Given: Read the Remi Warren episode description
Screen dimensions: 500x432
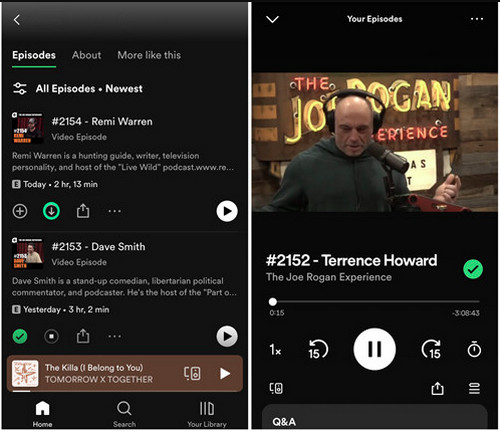Looking at the screenshot, I should click(x=123, y=162).
